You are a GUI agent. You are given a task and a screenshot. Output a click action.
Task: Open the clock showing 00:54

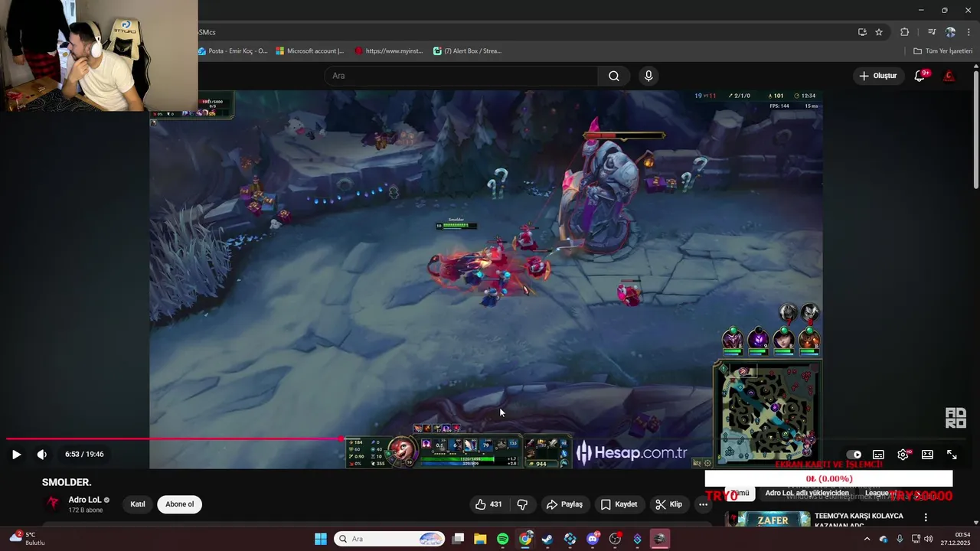tap(955, 539)
